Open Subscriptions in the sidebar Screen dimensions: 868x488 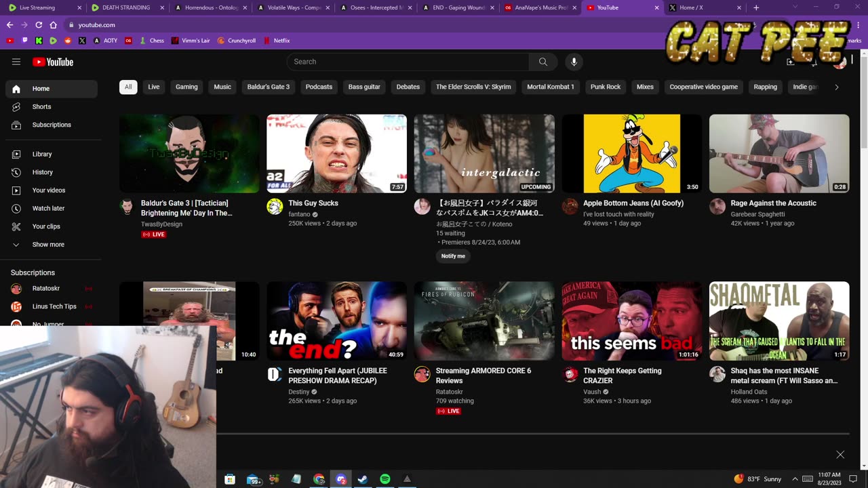coord(52,125)
